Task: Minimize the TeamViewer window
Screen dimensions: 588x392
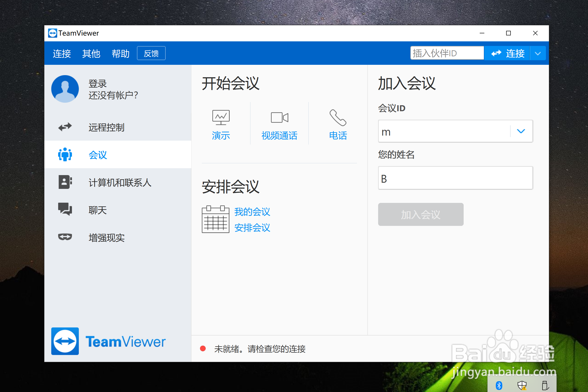Action: click(482, 33)
